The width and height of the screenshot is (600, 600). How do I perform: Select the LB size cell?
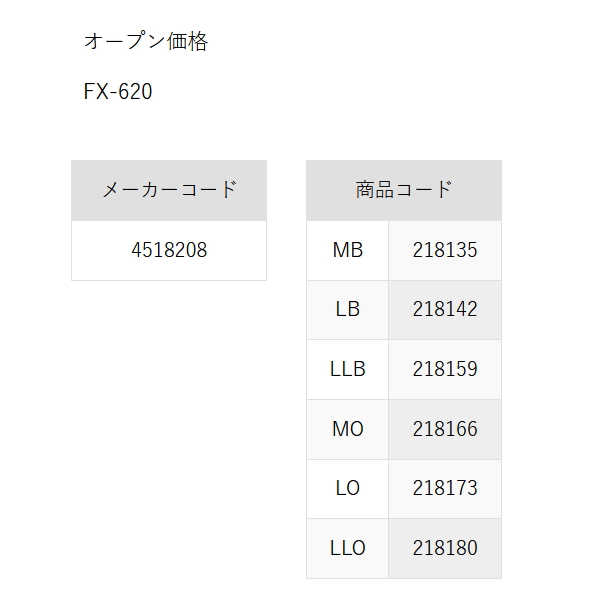click(x=347, y=309)
